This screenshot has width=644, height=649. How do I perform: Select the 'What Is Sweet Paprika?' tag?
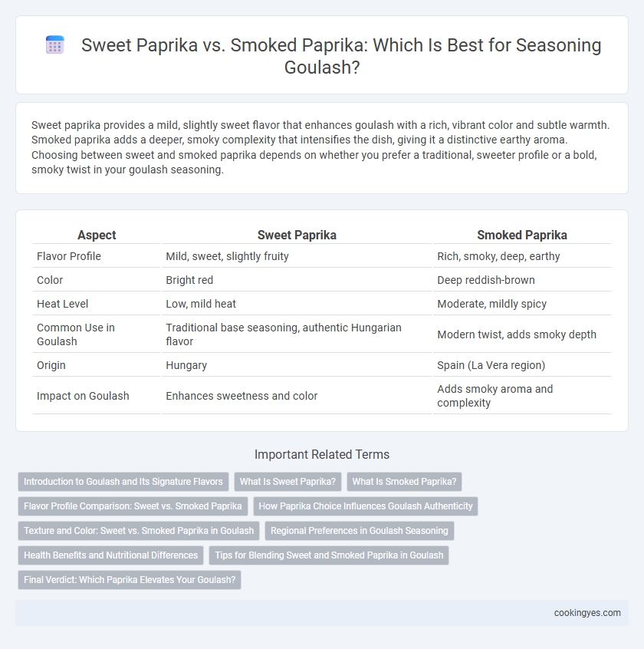point(287,482)
